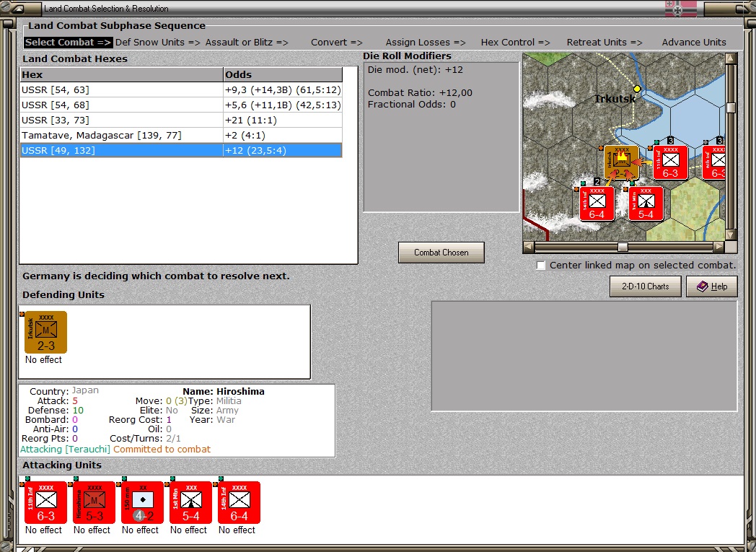The height and width of the screenshot is (552, 756).
Task: Click the Combat Chosen button
Action: pyautogui.click(x=441, y=253)
